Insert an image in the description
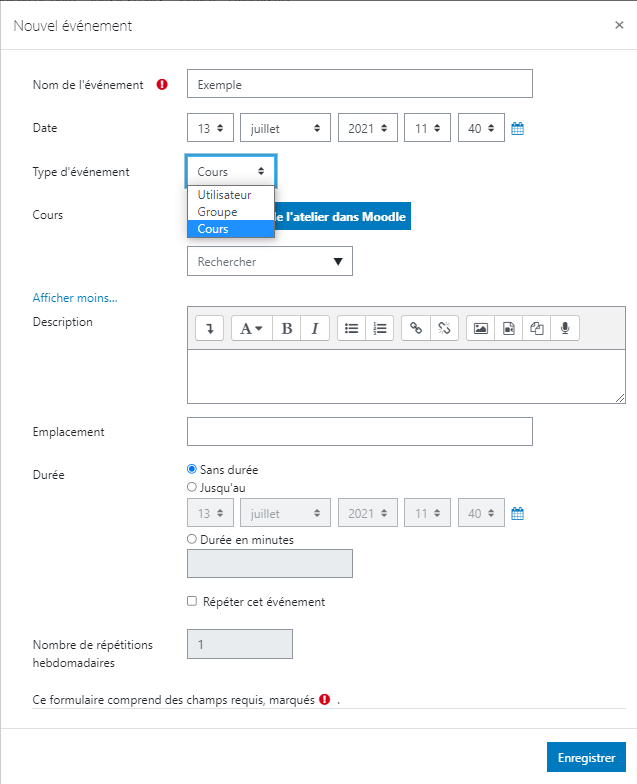 click(480, 328)
